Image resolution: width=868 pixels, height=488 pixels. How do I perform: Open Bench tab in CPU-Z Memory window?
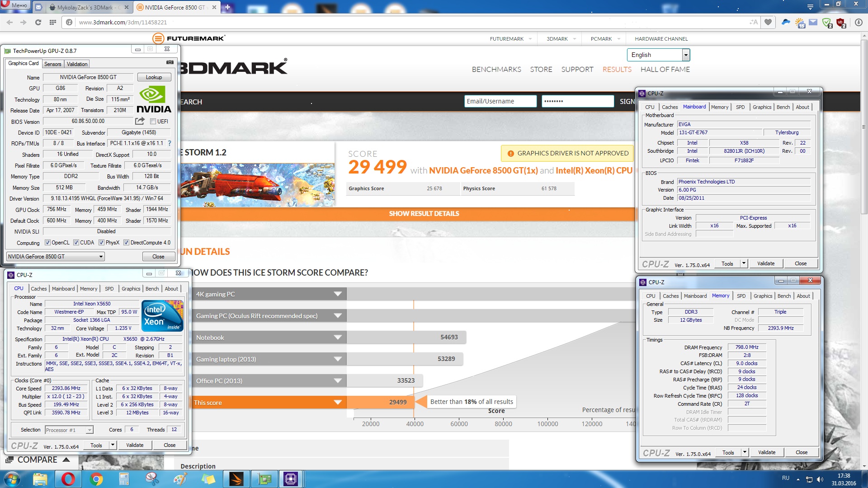pyautogui.click(x=784, y=296)
